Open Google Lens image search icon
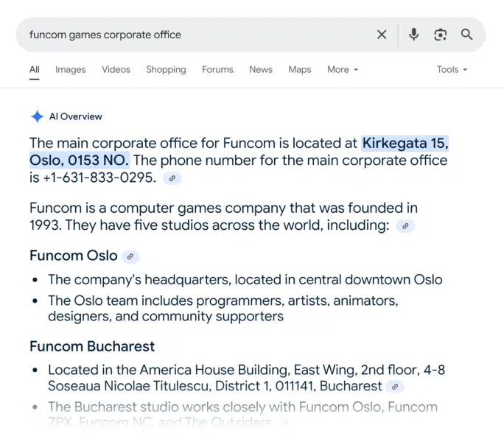Viewport: 504px width, 442px height. (441, 35)
